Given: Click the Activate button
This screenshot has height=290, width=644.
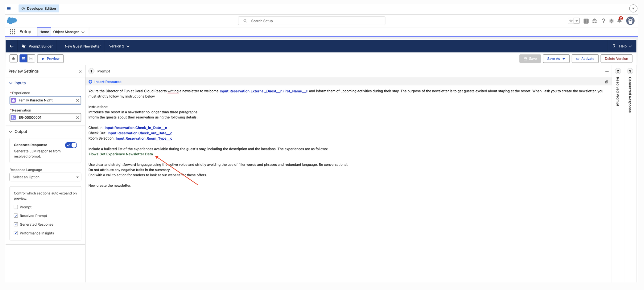Looking at the screenshot, I should 585,58.
